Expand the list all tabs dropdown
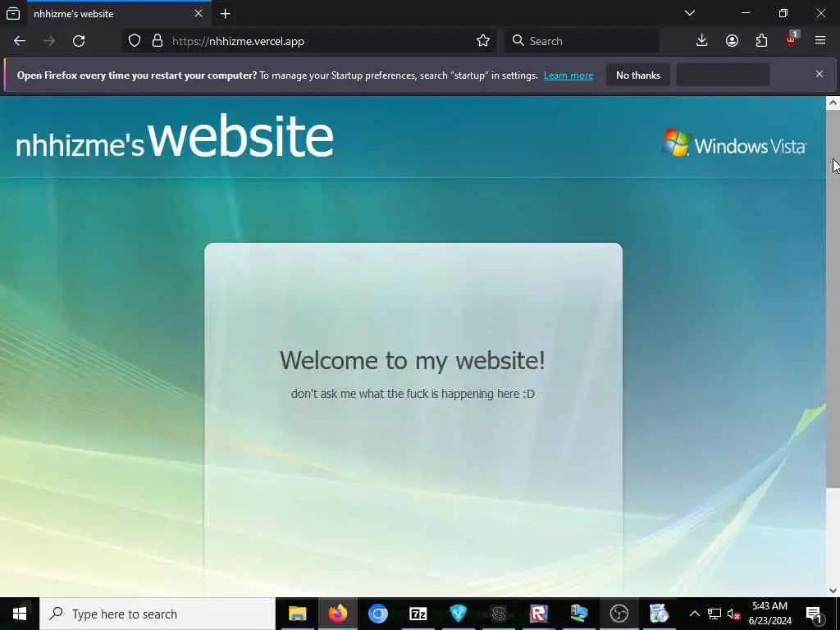The width and height of the screenshot is (840, 630). [690, 13]
